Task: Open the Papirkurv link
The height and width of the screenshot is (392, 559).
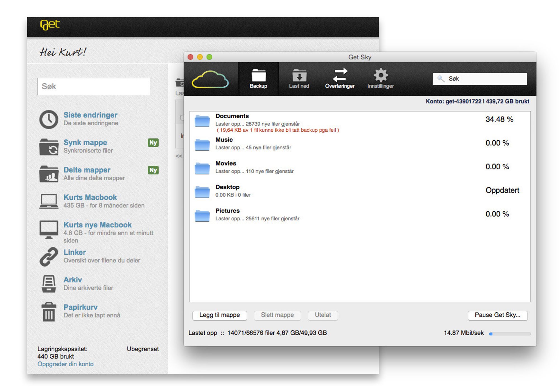Action: pos(80,307)
